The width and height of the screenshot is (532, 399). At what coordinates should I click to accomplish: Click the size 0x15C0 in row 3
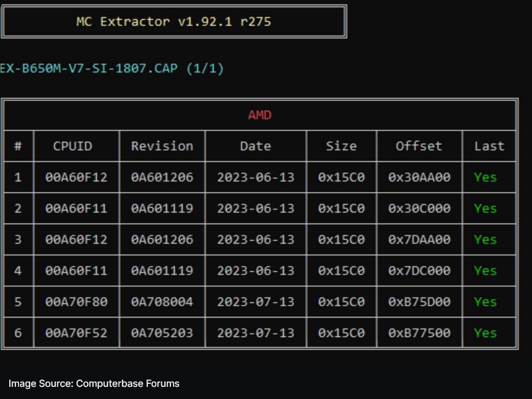(342, 240)
